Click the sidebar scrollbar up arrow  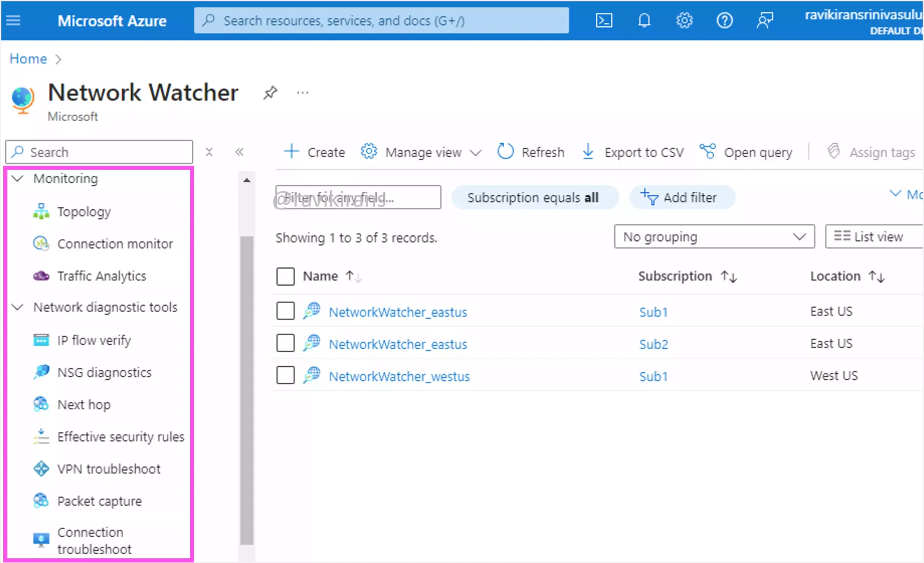(x=247, y=180)
